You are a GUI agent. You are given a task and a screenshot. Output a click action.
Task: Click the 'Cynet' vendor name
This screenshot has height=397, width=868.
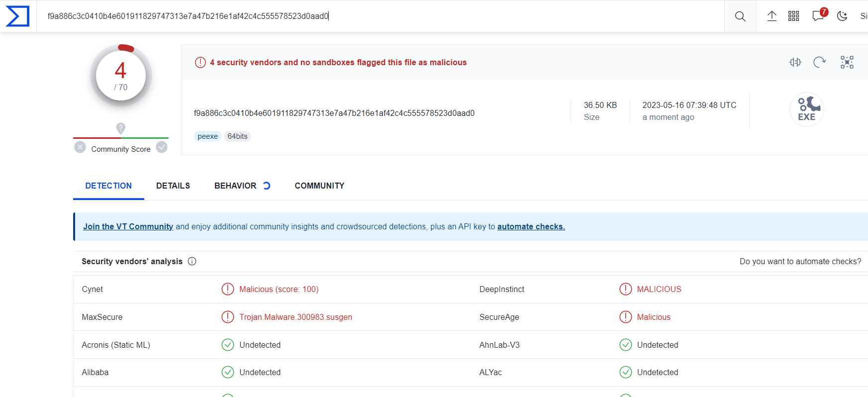point(93,289)
